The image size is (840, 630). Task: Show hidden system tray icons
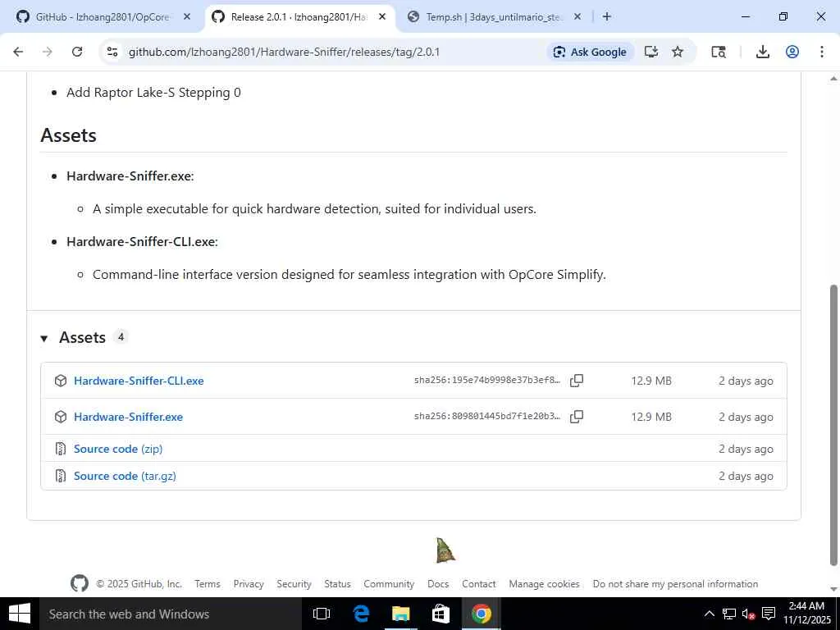click(709, 614)
